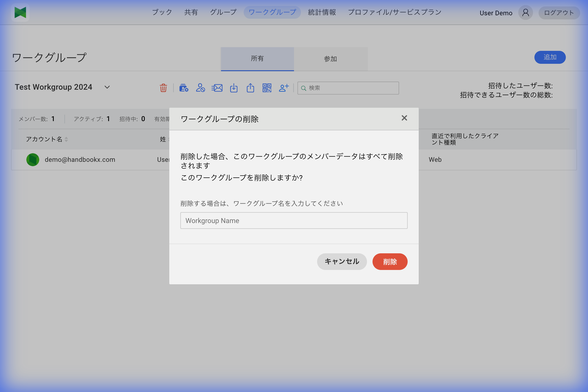Toggle sorting on the アカウント名 column
The image size is (588, 392).
[67, 139]
